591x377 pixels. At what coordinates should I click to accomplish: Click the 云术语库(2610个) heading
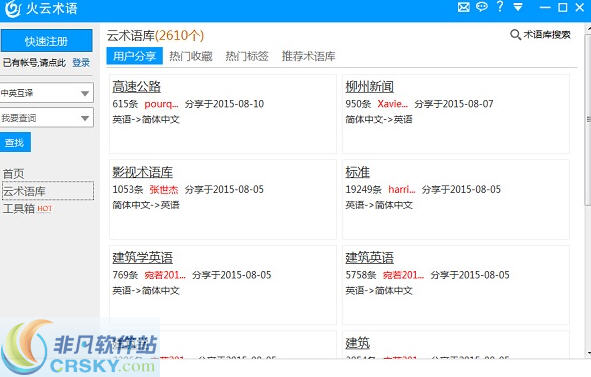point(155,35)
